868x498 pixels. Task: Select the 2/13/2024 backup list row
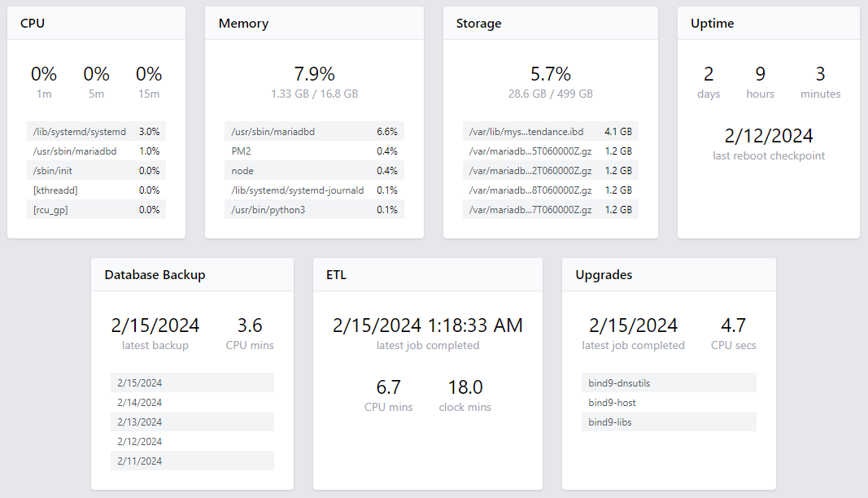pos(192,422)
